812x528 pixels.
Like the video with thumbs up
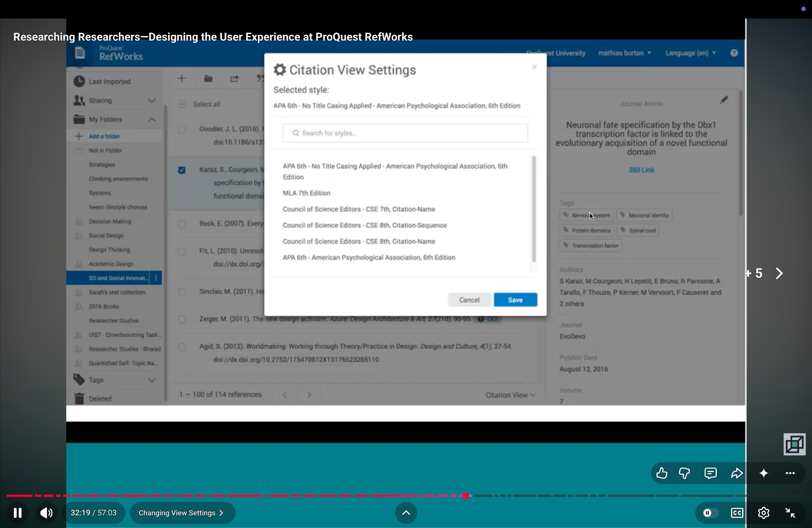pos(661,473)
